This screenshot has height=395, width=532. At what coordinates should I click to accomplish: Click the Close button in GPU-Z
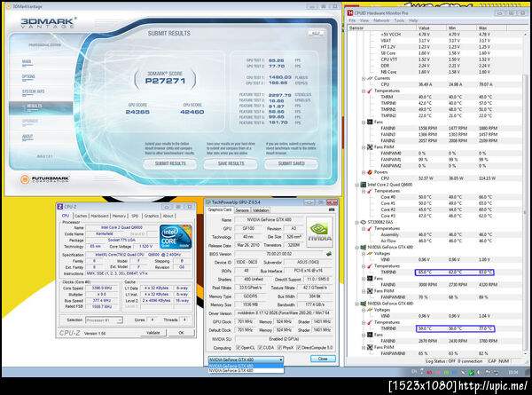(323, 359)
